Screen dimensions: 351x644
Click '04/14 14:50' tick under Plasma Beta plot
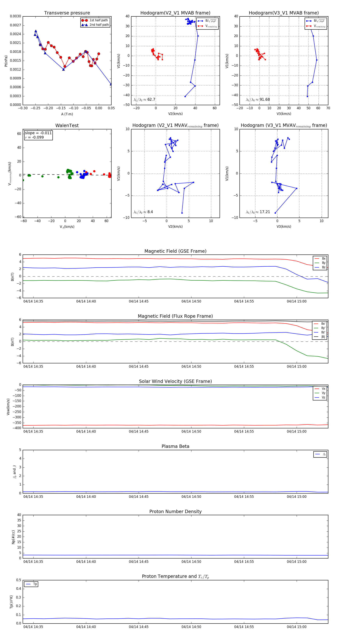tap(191, 496)
